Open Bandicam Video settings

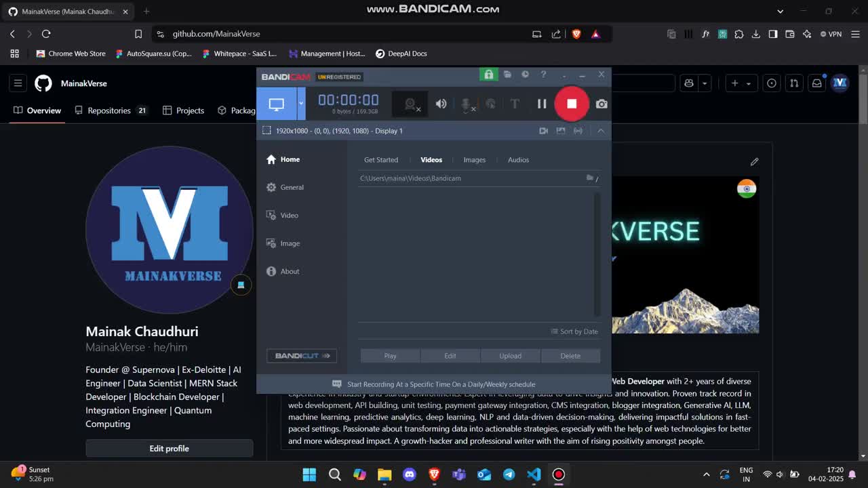tap(282, 216)
